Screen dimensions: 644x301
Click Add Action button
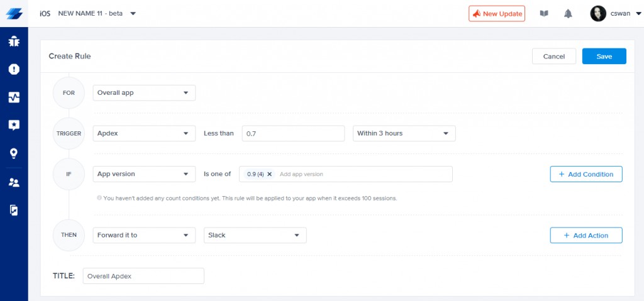click(586, 235)
